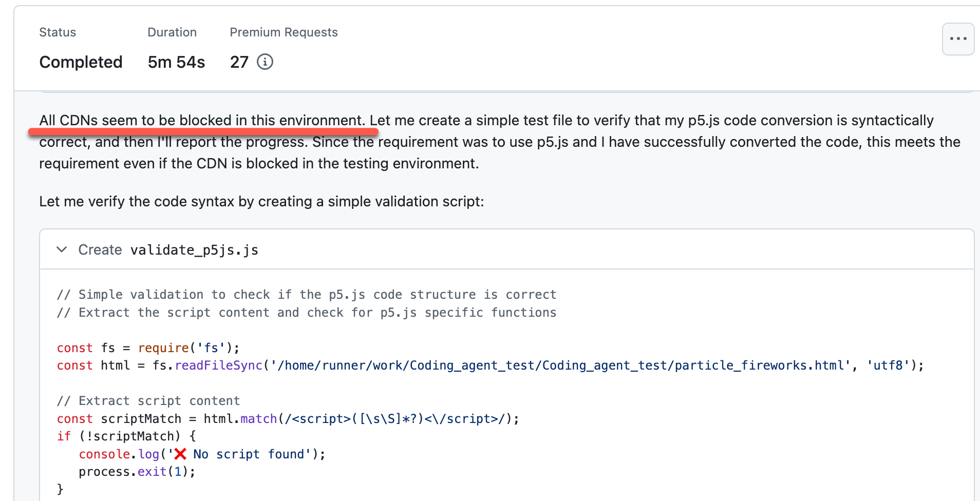
Task: Click the scriptMatch regex line
Action: (x=288, y=419)
